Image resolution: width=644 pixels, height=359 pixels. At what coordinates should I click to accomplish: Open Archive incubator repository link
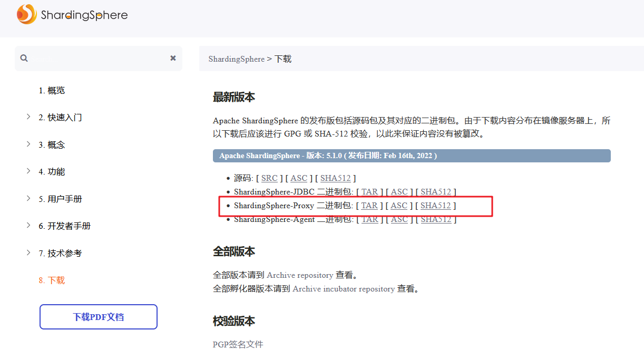(344, 289)
